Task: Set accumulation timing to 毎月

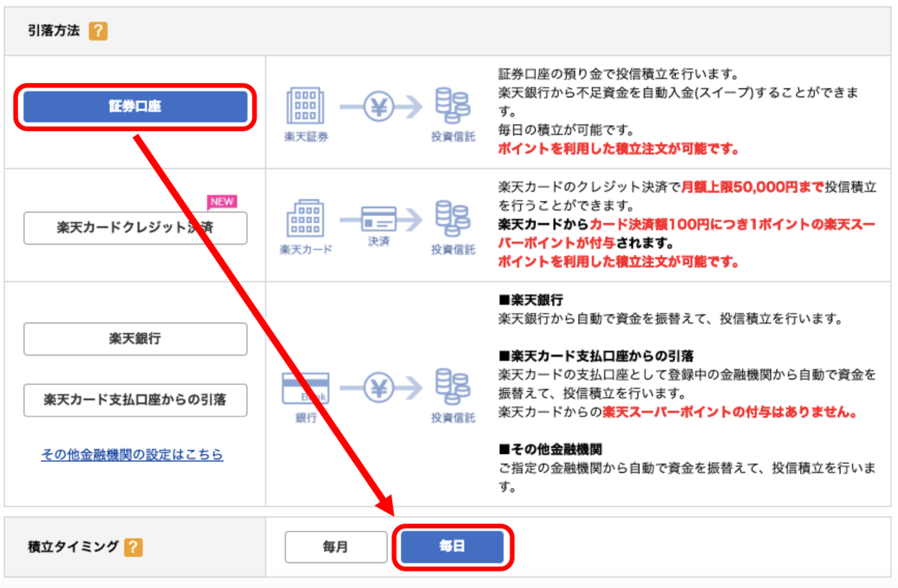Action: point(335,547)
